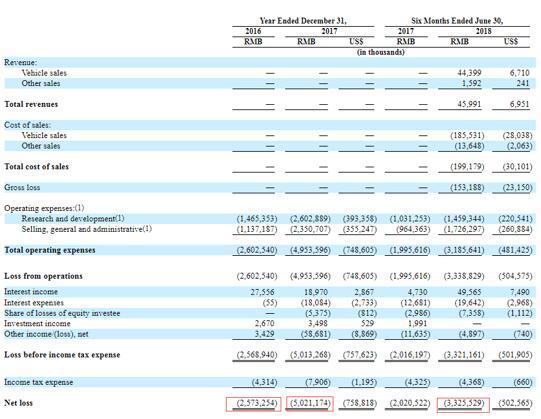The image size is (541, 419).
Task: Click the Total operating expenses label
Action: pyautogui.click(x=50, y=250)
